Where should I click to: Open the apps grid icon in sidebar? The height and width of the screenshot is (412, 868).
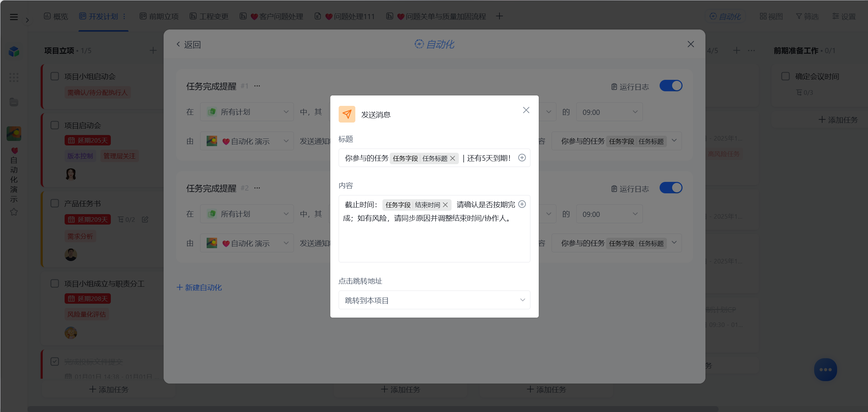click(x=14, y=77)
